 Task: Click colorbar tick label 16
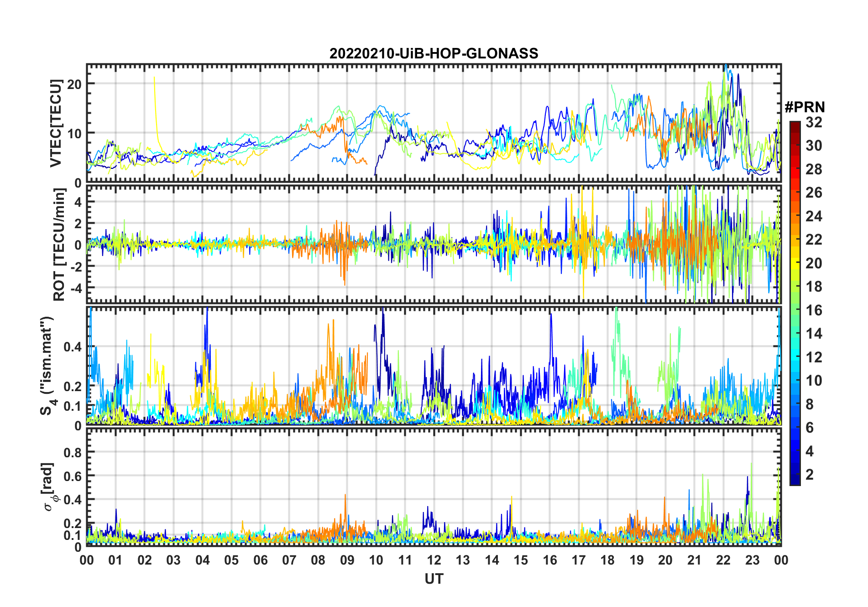click(x=814, y=310)
